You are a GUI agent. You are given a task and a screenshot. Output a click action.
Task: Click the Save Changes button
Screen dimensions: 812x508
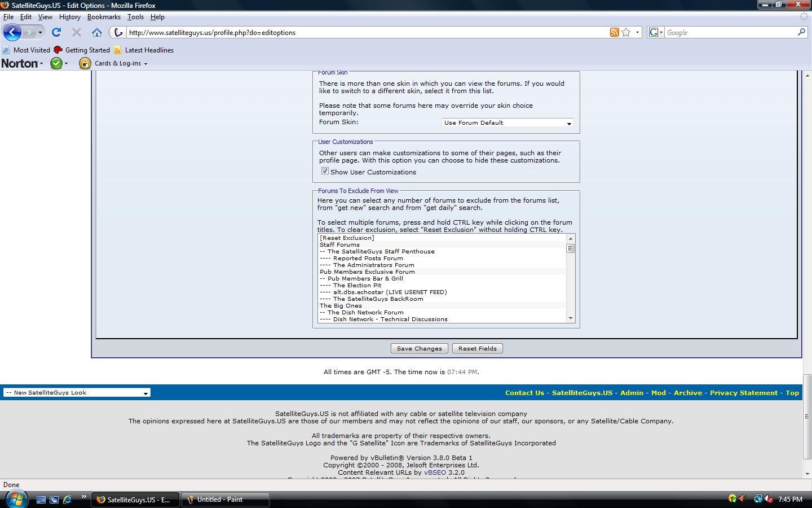point(420,348)
